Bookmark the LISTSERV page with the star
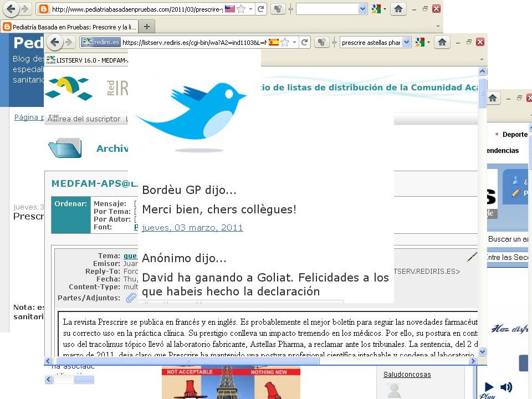 point(285,42)
